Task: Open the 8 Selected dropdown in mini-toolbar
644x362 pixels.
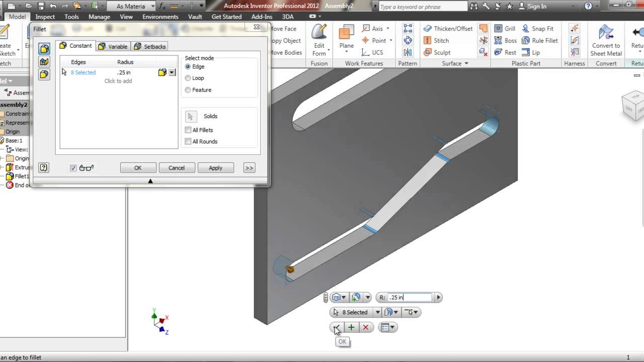Action: 377,312
